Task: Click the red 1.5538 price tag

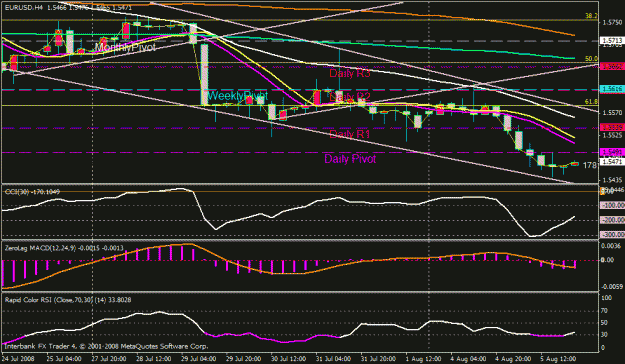Action: (612, 128)
